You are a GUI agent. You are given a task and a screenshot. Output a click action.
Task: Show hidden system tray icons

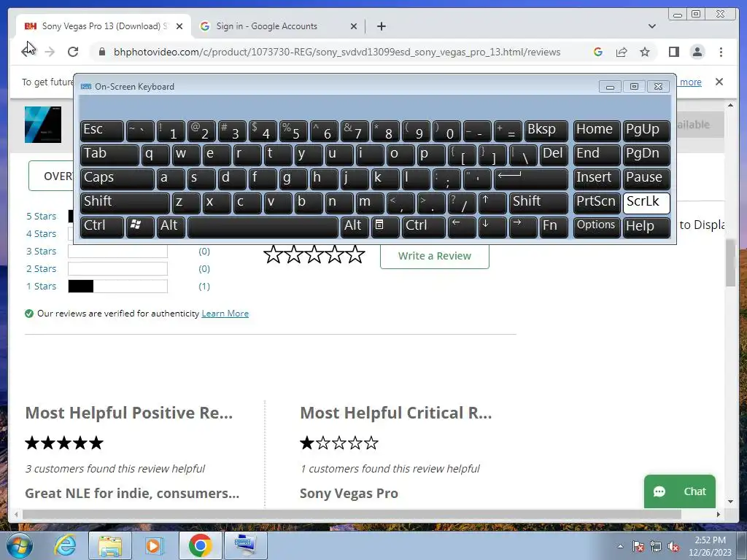pyautogui.click(x=620, y=546)
